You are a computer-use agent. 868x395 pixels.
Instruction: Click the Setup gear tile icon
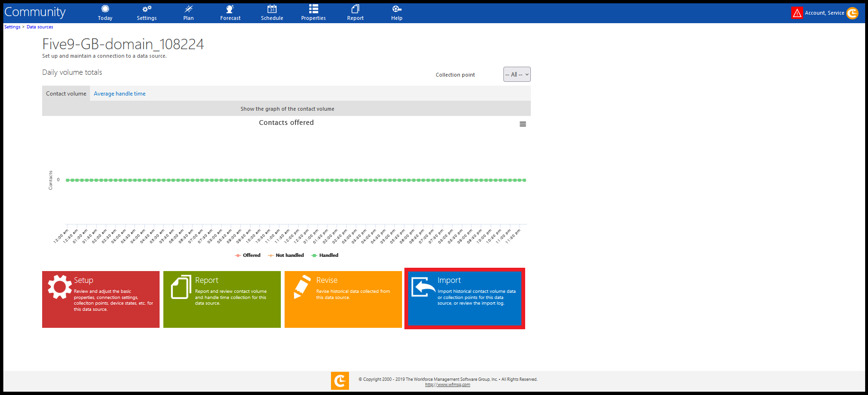click(x=60, y=287)
